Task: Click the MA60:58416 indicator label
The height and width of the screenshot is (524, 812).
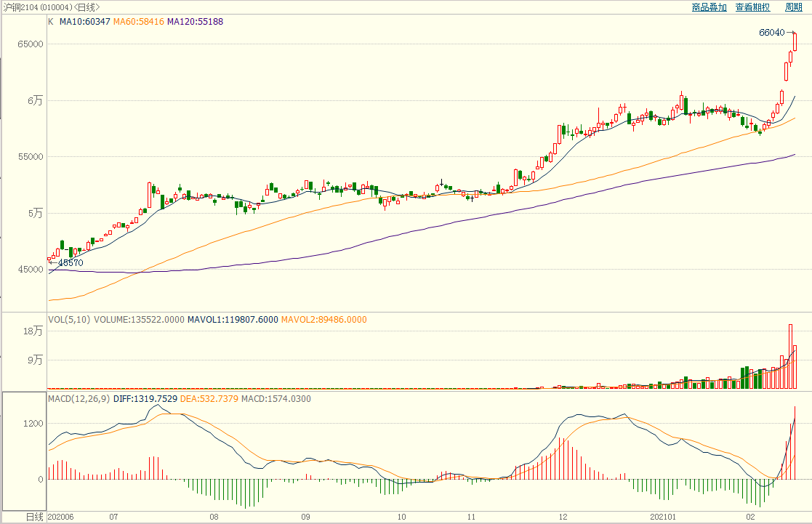Action: 139,22
